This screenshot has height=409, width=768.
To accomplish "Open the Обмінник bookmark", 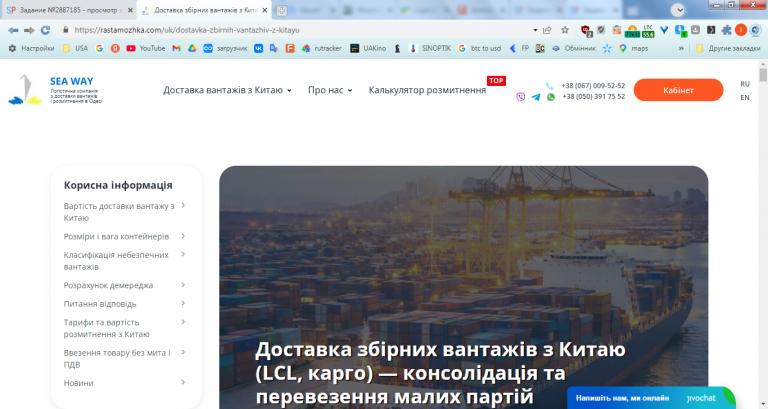I will [x=573, y=48].
